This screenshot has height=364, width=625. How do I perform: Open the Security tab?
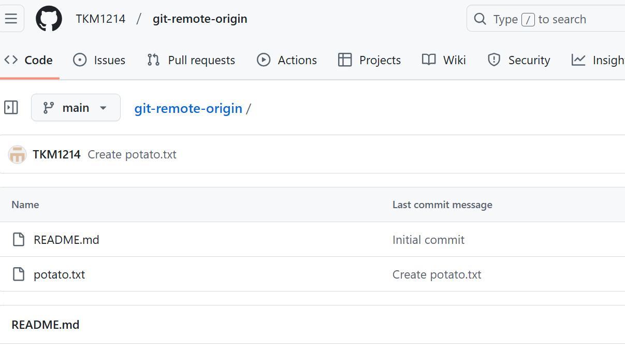[x=519, y=60]
